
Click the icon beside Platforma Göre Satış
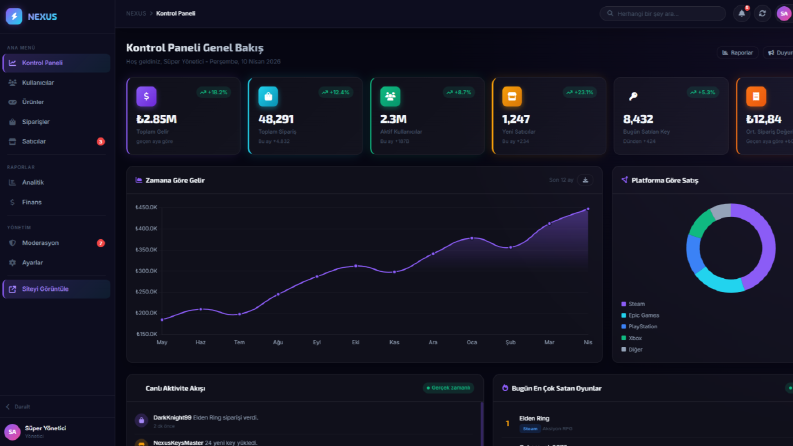point(625,180)
